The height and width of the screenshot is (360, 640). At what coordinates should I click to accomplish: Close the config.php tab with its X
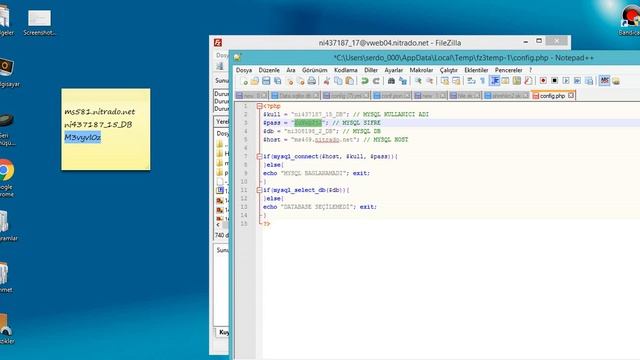[x=571, y=95]
